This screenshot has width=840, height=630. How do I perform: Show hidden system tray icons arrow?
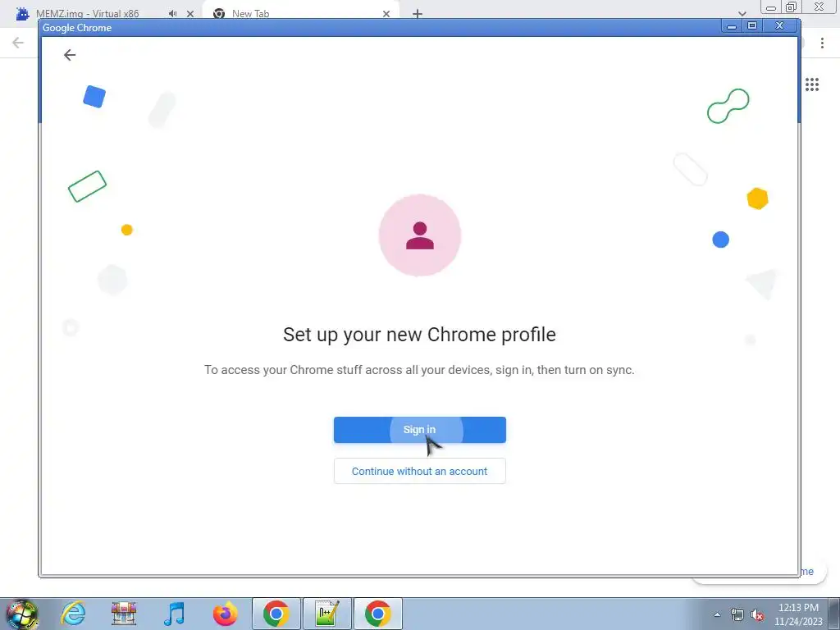[x=717, y=614]
